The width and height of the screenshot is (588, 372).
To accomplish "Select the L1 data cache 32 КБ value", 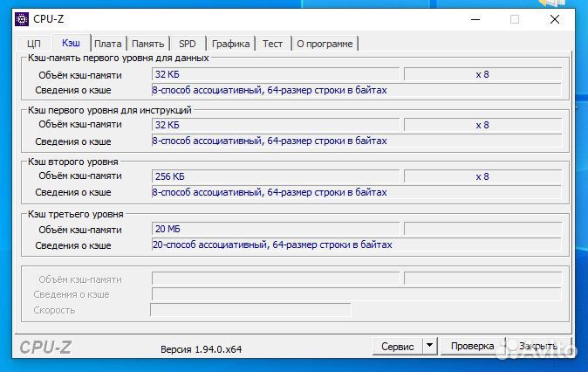I will 276,74.
